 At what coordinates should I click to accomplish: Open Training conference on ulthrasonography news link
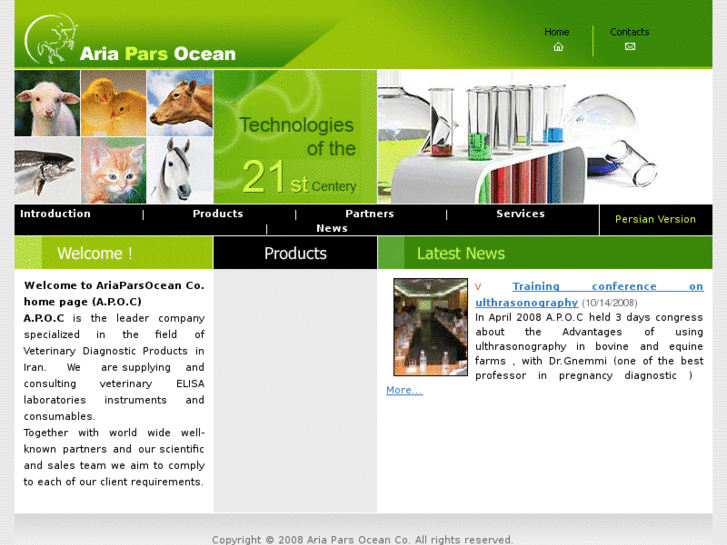coord(589,294)
